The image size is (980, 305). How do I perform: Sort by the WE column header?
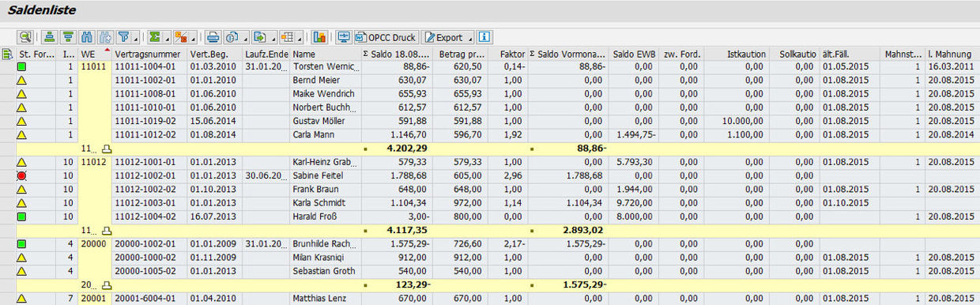click(x=94, y=54)
